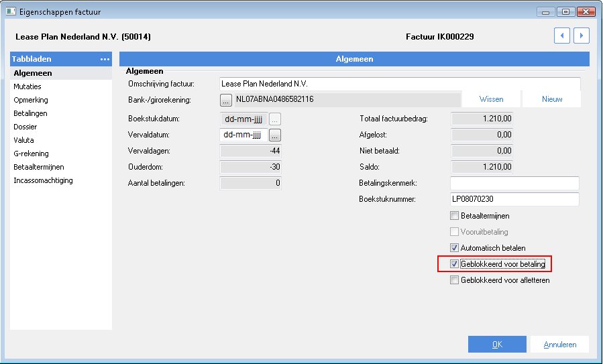This screenshot has height=364, width=603.
Task: Open the Boekstukdatum date picker button
Action: pyautogui.click(x=275, y=119)
